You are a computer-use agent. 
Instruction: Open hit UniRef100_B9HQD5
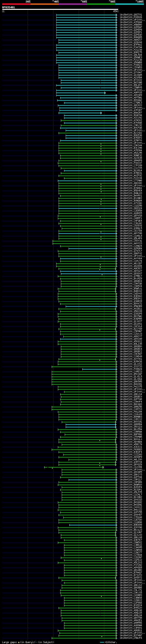pos(131,37)
